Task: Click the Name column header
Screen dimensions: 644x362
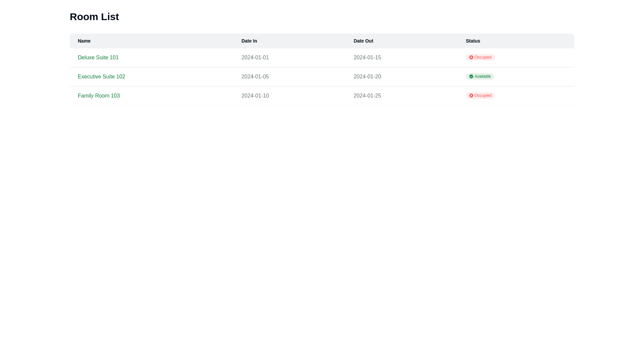Action: (x=84, y=41)
